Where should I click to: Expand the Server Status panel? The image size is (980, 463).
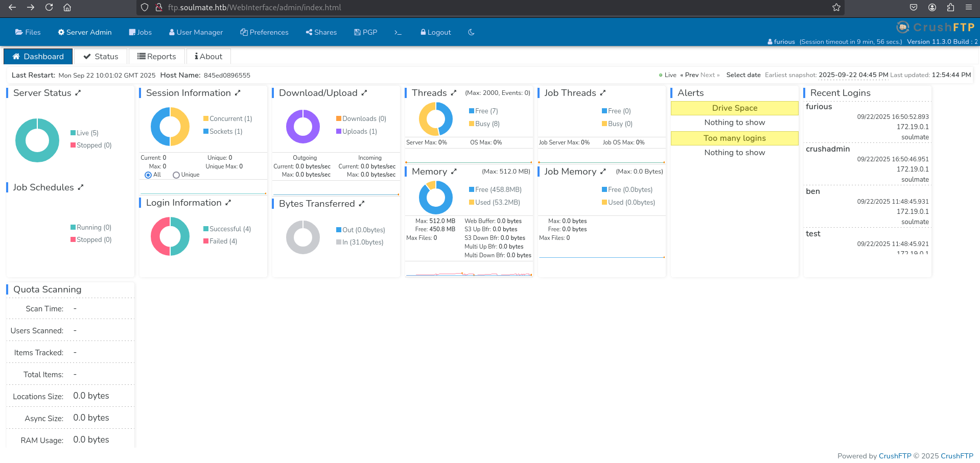(78, 93)
